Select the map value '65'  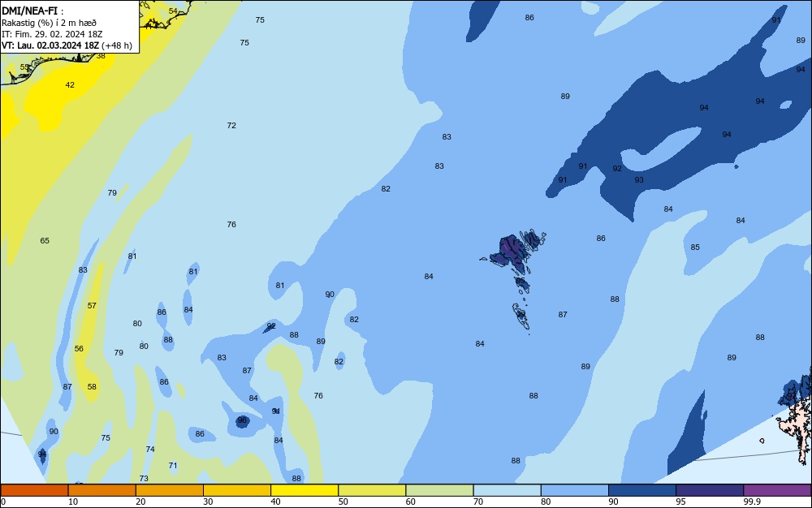[45, 240]
